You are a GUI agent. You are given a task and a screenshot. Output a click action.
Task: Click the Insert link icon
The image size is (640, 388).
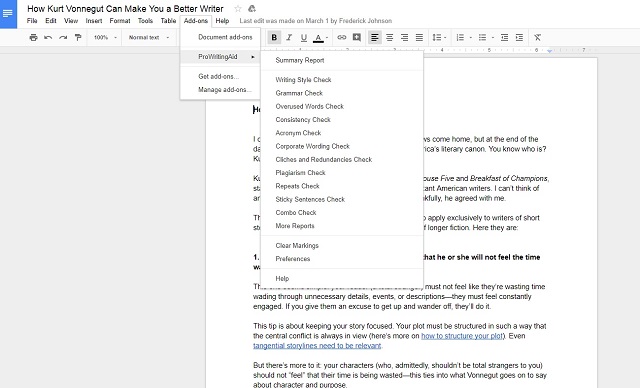(342, 38)
